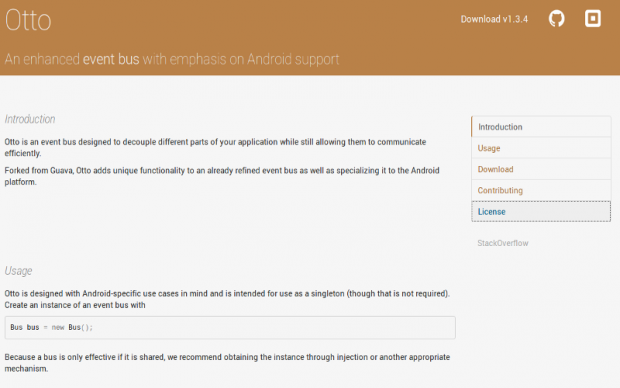Click the Introduction section heading

(30, 119)
